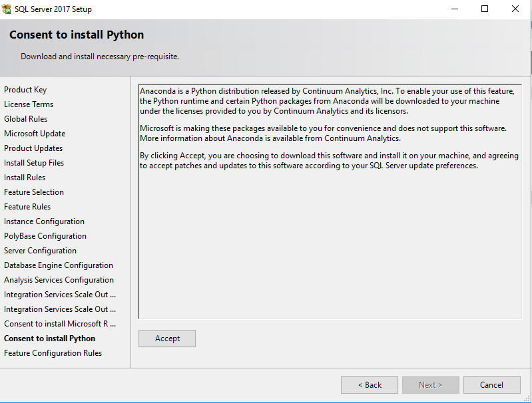The height and width of the screenshot is (403, 532).
Task: Select Consent to install Microsoft R step
Action: point(60,324)
